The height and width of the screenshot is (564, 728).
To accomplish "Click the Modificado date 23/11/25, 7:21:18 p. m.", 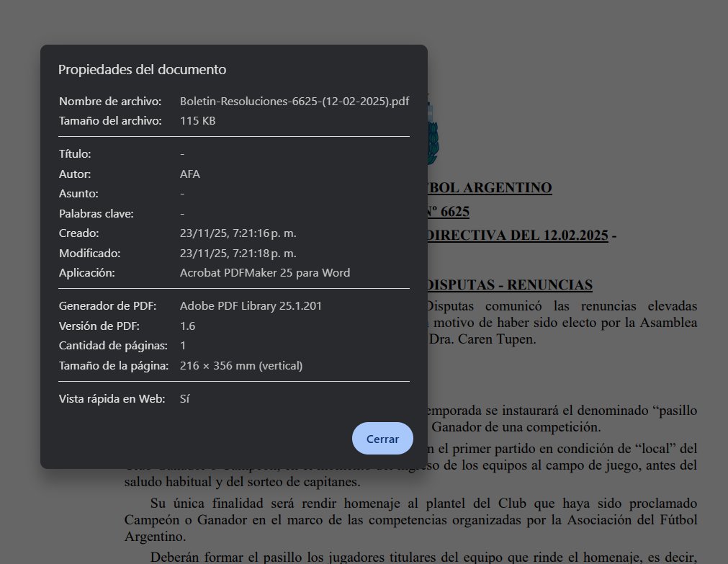I will click(x=238, y=254).
